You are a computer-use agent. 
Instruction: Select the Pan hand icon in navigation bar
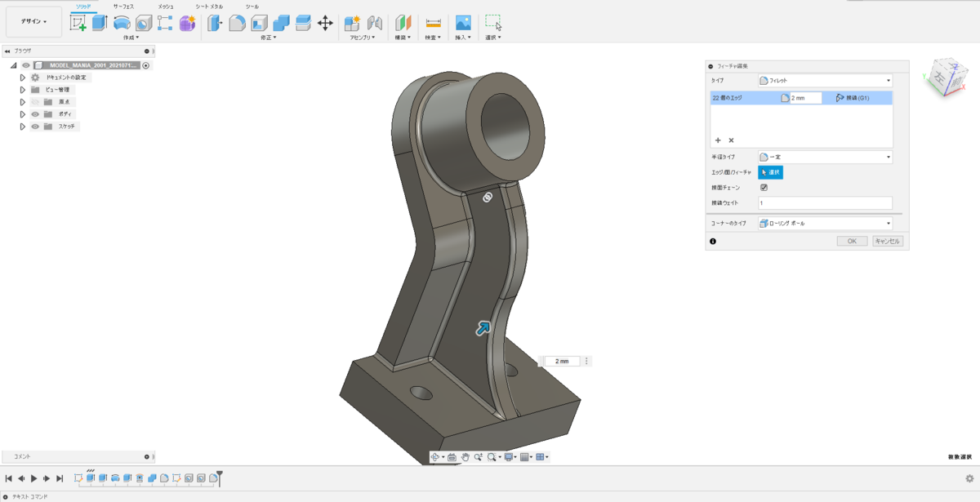(x=465, y=457)
